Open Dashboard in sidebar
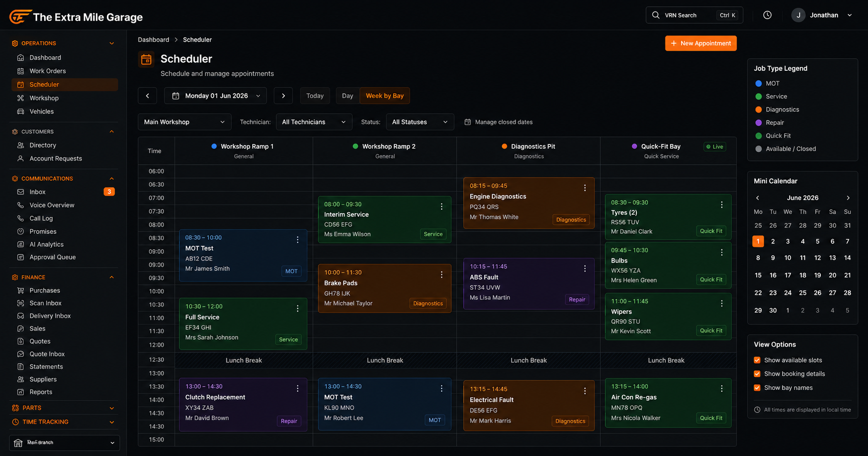The image size is (868, 456). pyautogui.click(x=45, y=58)
